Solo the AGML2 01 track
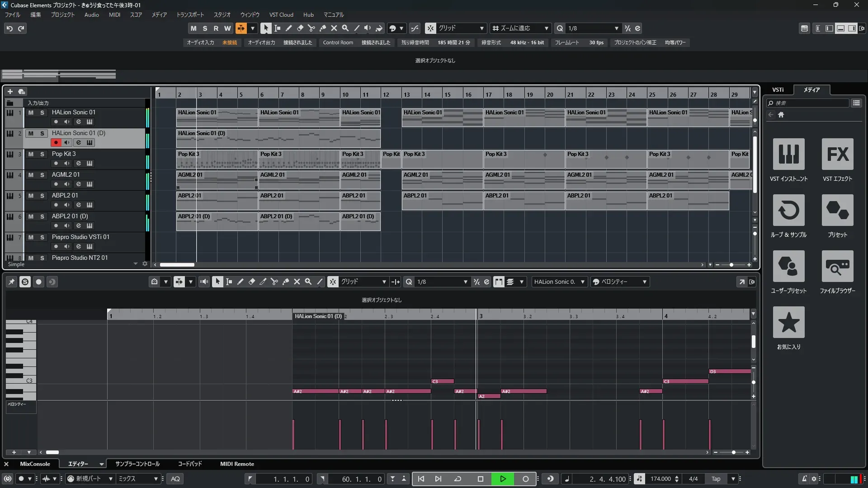Image resolution: width=868 pixels, height=488 pixels. pos(42,175)
